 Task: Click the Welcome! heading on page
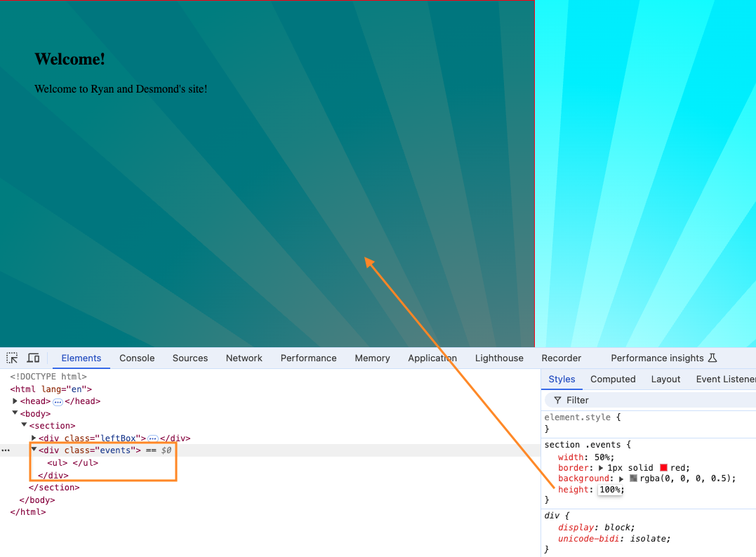pyautogui.click(x=70, y=59)
